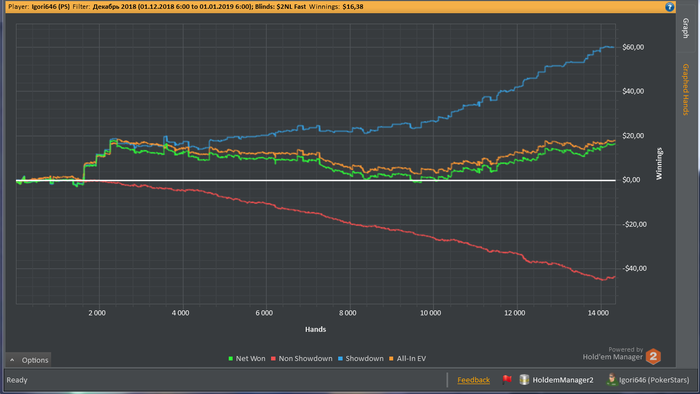Click the 2 000 hands axis label

[x=97, y=313]
